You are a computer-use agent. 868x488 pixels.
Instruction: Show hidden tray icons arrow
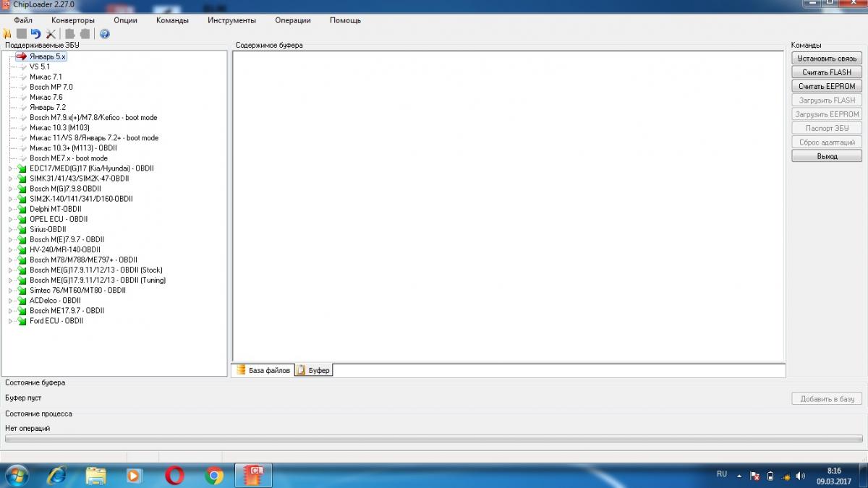point(739,476)
